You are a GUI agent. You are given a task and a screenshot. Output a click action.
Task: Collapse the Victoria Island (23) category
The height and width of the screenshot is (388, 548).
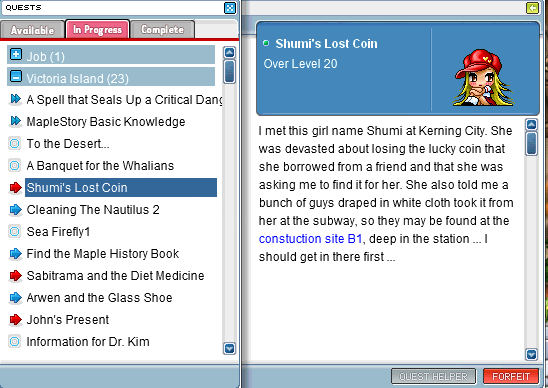tap(16, 76)
